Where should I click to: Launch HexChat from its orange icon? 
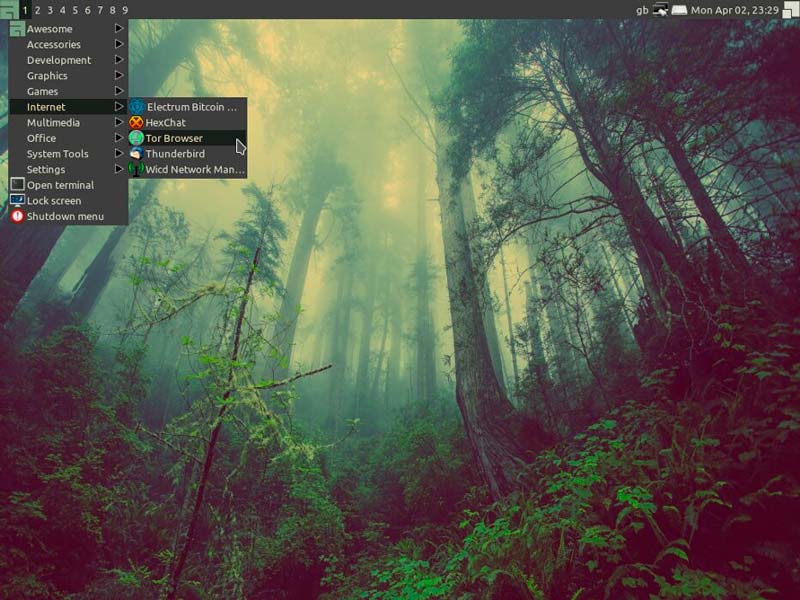tap(137, 122)
